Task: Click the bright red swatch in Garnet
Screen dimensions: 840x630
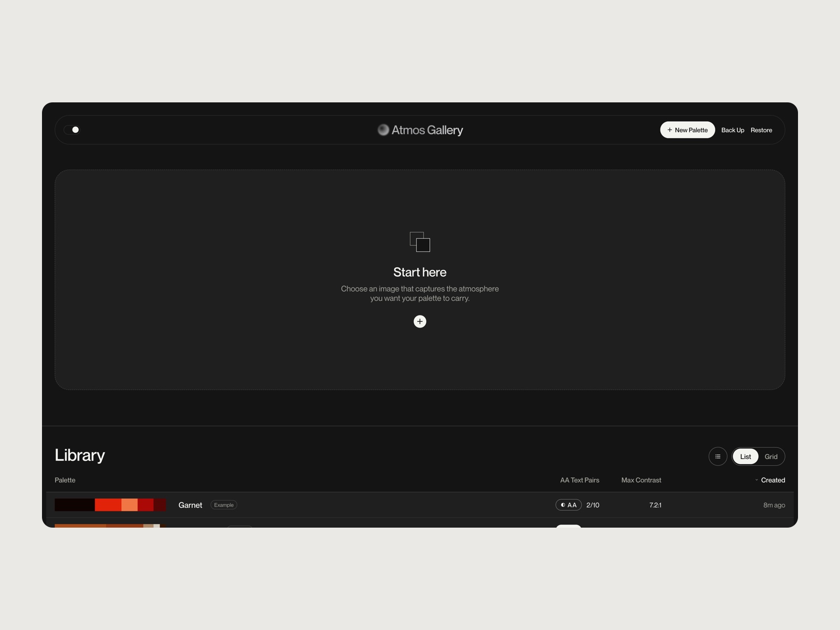Action: 108,505
